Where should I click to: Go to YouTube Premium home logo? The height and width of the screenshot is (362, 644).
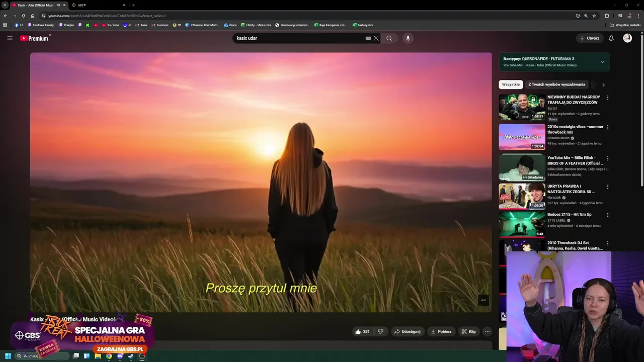tap(34, 38)
